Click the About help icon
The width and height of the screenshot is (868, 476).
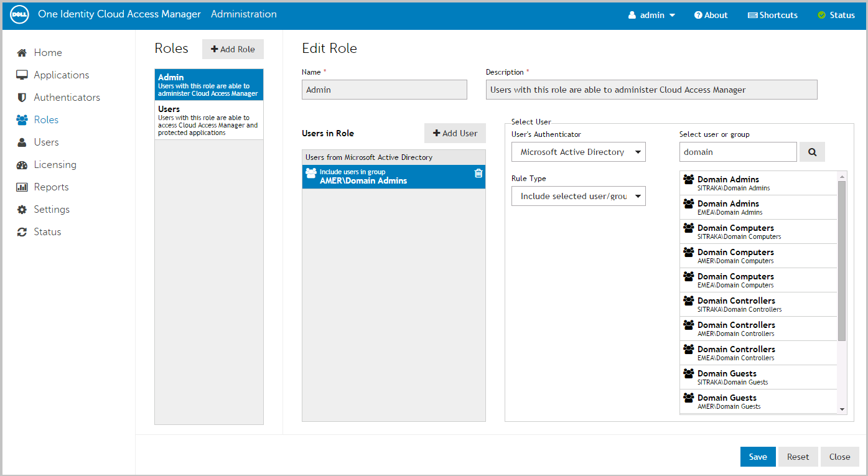(x=711, y=15)
